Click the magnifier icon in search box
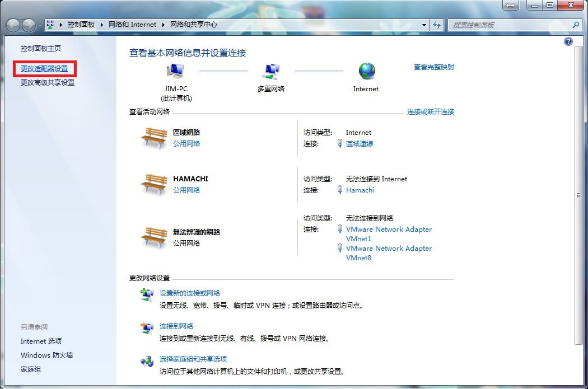This screenshot has width=588, height=389. 576,25
